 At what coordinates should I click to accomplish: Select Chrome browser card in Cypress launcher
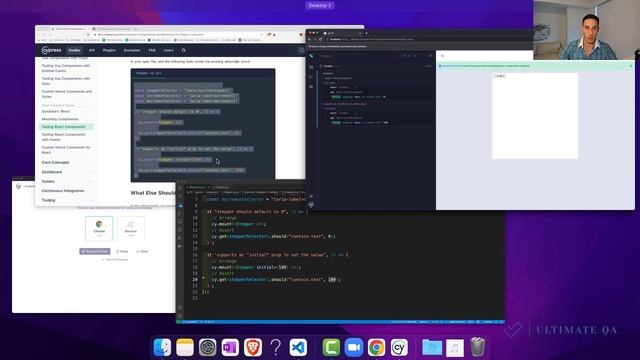[99, 228]
